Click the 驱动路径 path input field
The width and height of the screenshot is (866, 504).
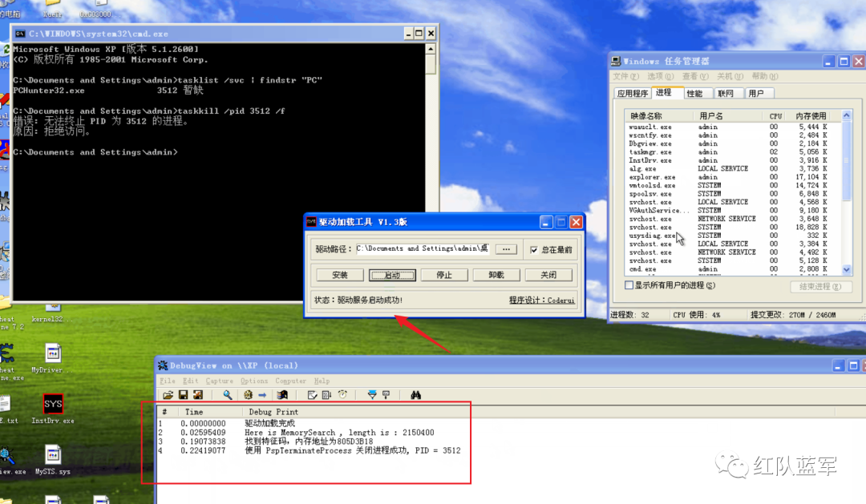(423, 249)
